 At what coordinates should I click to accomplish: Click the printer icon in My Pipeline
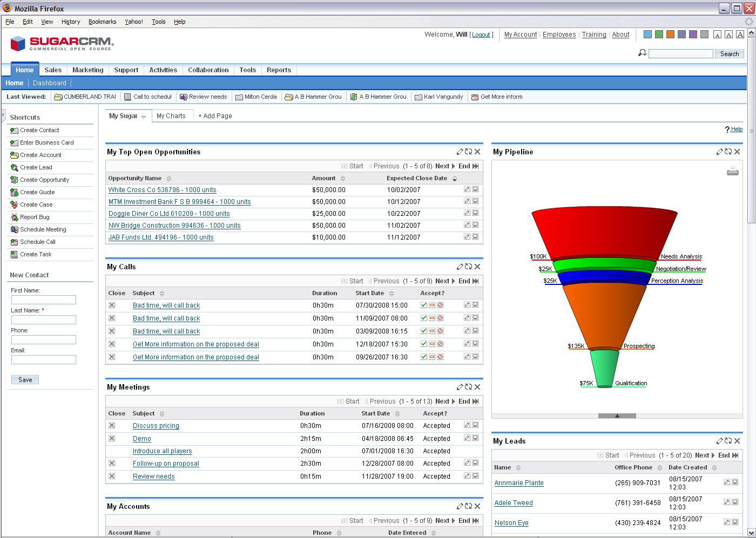(732, 172)
